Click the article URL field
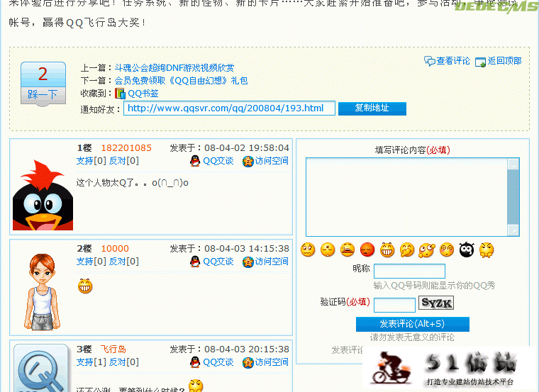This screenshot has height=392, width=539. click(x=229, y=108)
